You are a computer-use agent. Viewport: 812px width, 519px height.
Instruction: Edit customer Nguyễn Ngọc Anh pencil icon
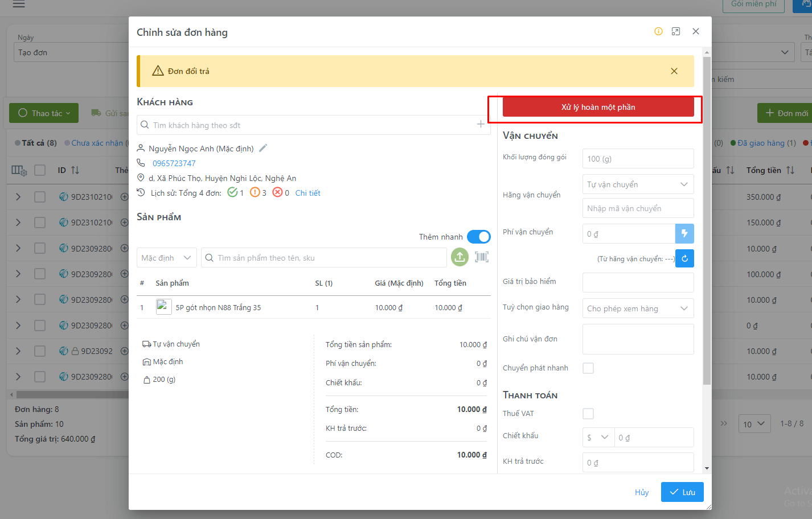point(263,148)
